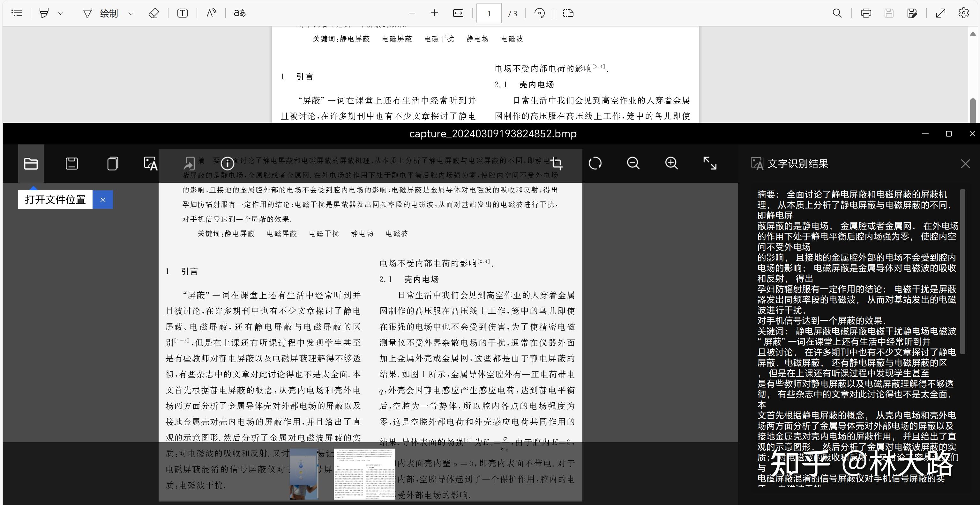Toggle fit to width icon
This screenshot has width=980, height=505.
(458, 13)
